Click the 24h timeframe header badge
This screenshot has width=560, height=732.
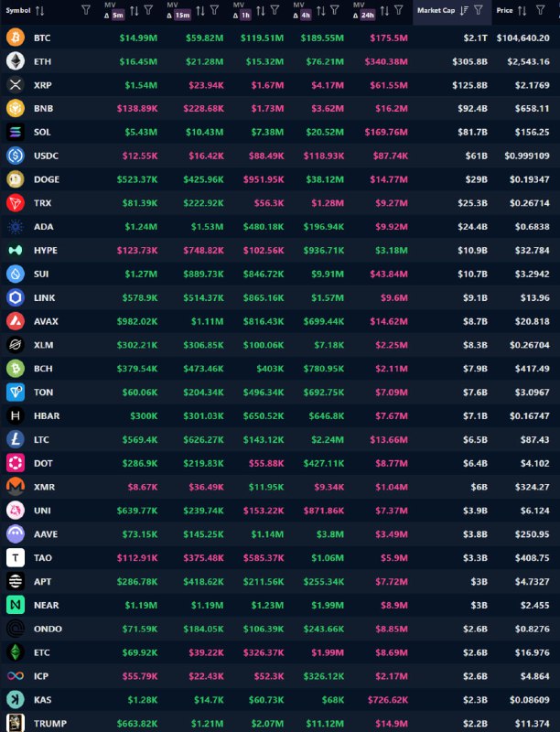coord(368,15)
